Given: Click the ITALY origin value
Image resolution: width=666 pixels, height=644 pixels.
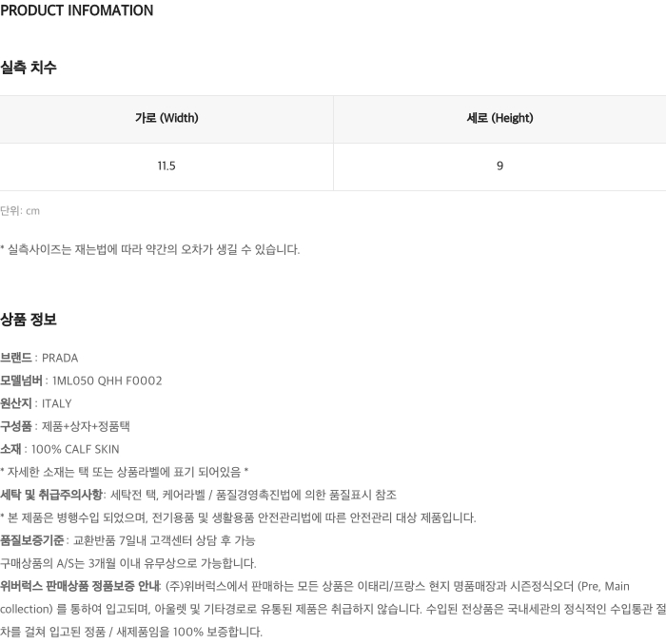Looking at the screenshot, I should 56,404.
